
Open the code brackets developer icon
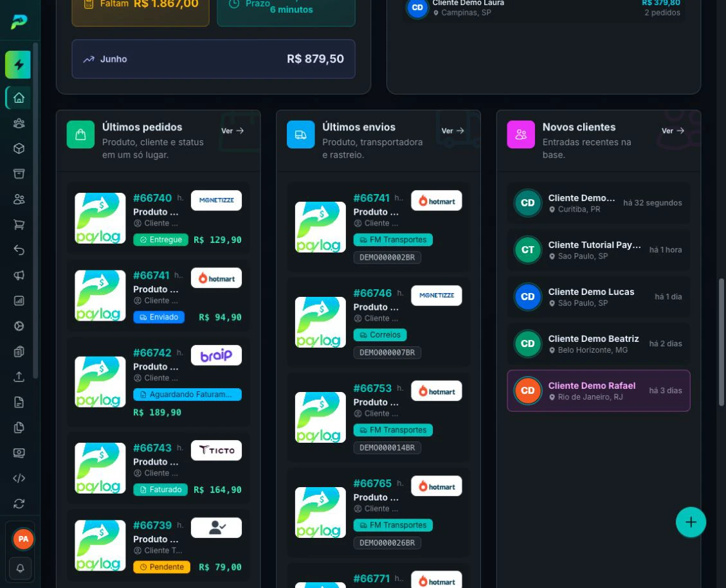19,478
